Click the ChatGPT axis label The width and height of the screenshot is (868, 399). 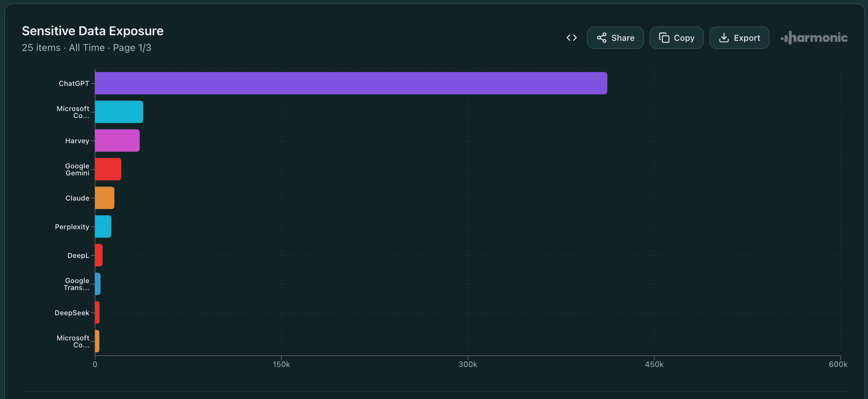(74, 83)
